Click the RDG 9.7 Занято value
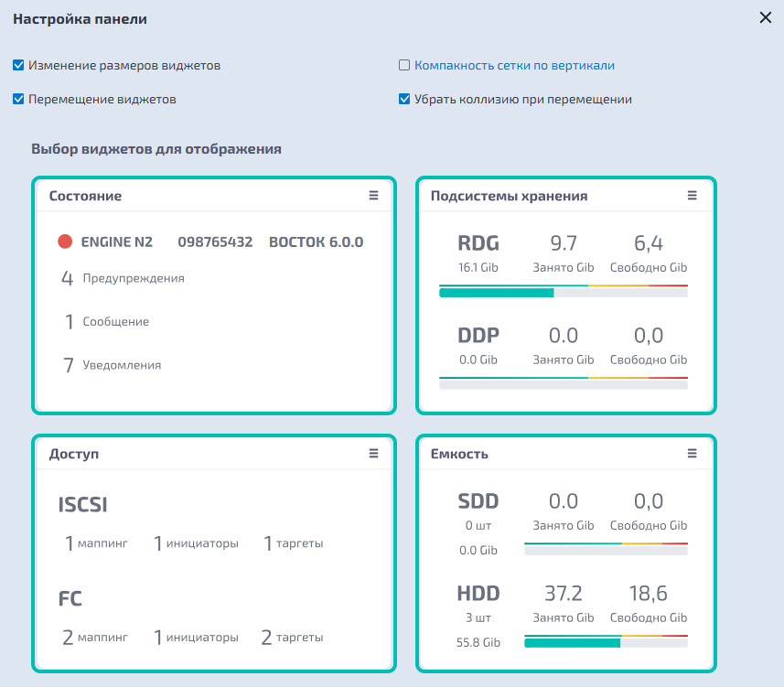Screen dimensions: 784x687 pyautogui.click(x=564, y=243)
